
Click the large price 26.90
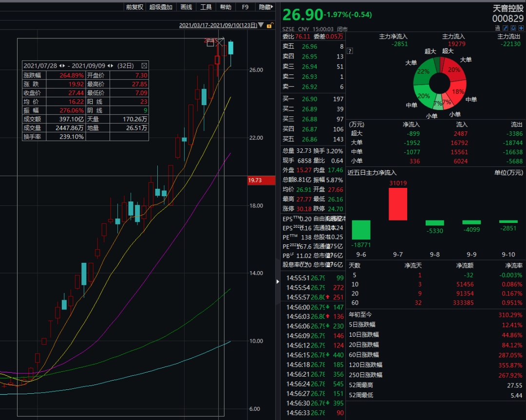coord(302,15)
